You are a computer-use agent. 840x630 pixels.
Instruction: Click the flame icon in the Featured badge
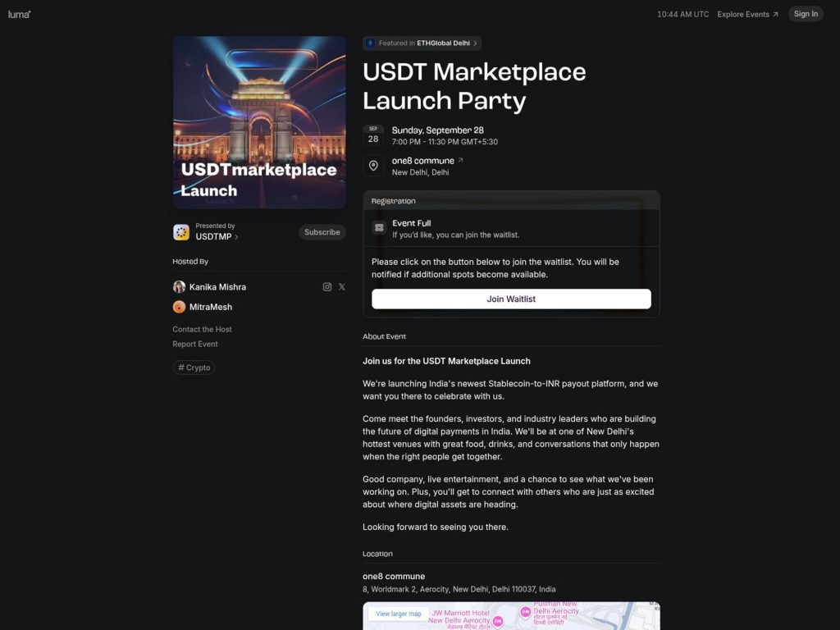point(372,43)
